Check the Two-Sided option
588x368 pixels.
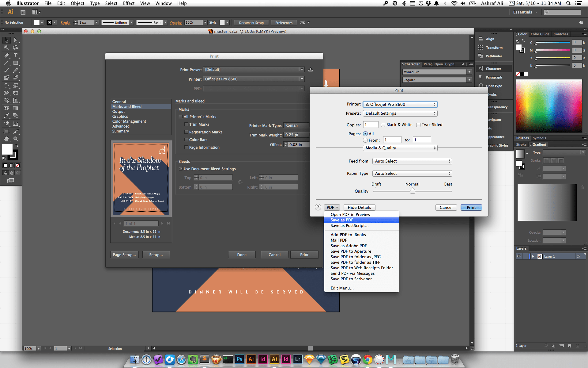click(418, 125)
